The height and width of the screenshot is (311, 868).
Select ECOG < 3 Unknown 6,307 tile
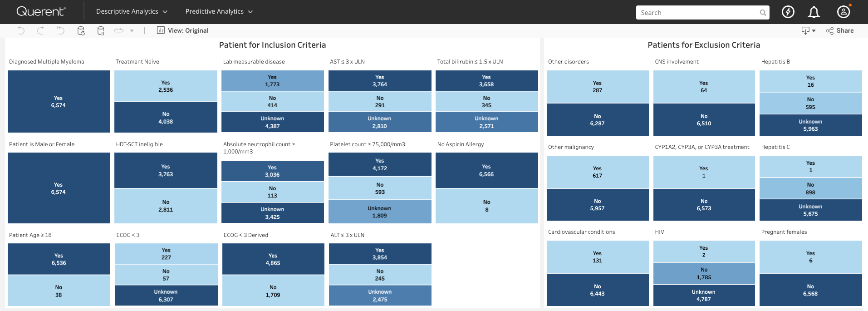point(166,296)
